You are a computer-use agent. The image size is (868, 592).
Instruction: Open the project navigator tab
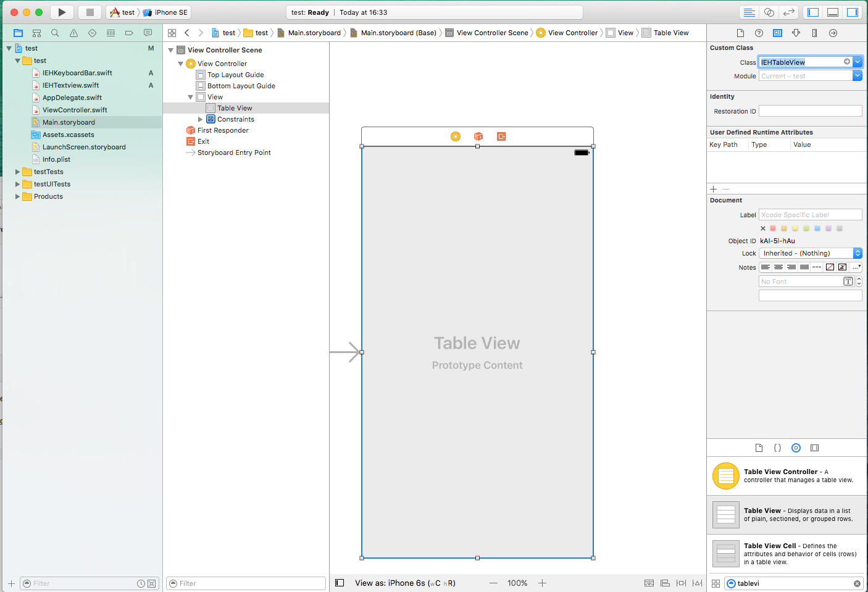(x=18, y=33)
